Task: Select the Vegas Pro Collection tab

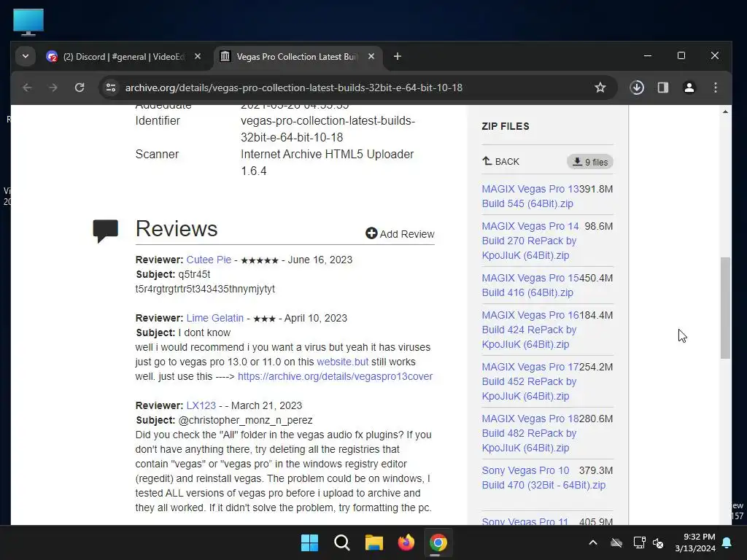Action: tap(295, 57)
